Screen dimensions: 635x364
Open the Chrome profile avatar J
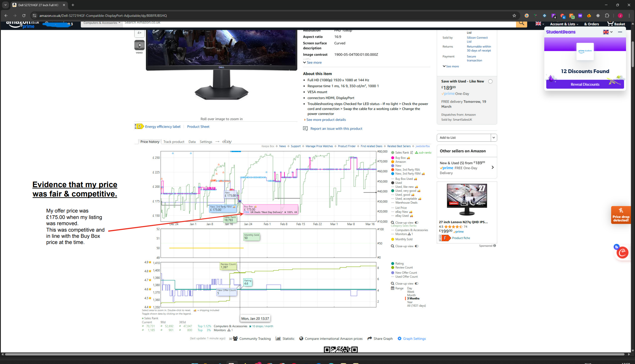tap(620, 16)
